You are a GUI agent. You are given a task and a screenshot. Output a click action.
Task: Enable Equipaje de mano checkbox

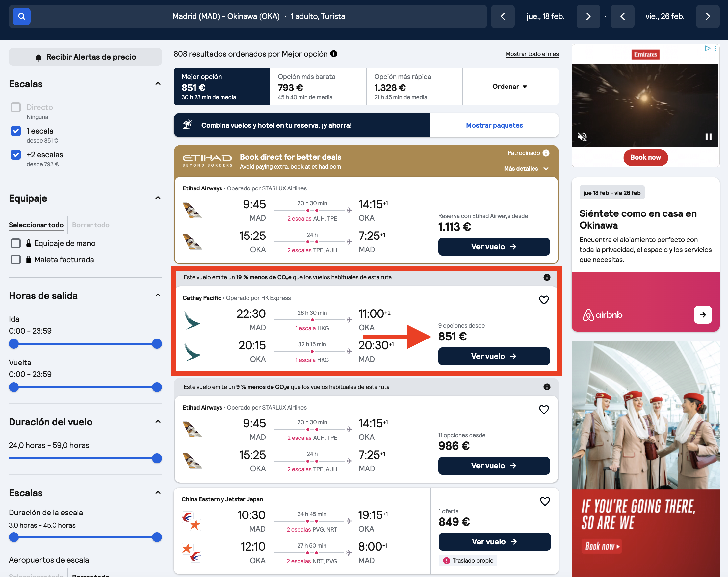click(16, 243)
